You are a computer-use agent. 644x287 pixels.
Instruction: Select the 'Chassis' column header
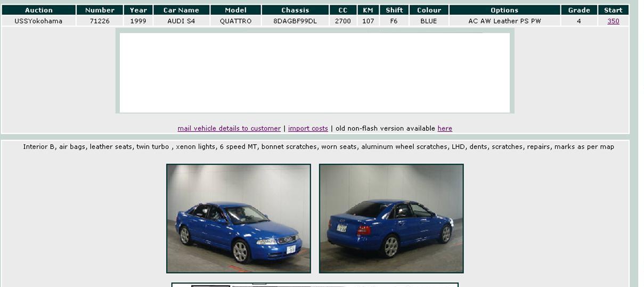coord(295,10)
